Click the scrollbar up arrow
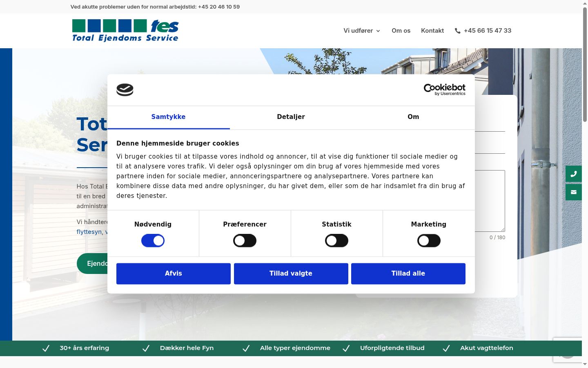 585,3
